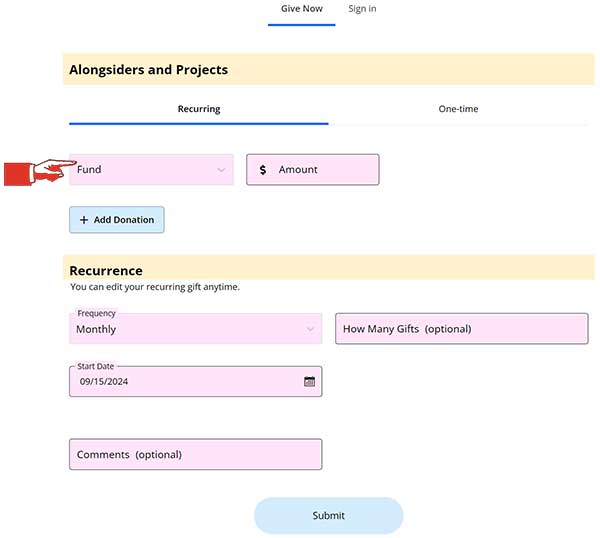Switch to the Recurring tab
Image resolution: width=600 pixels, height=538 pixels.
click(x=199, y=109)
